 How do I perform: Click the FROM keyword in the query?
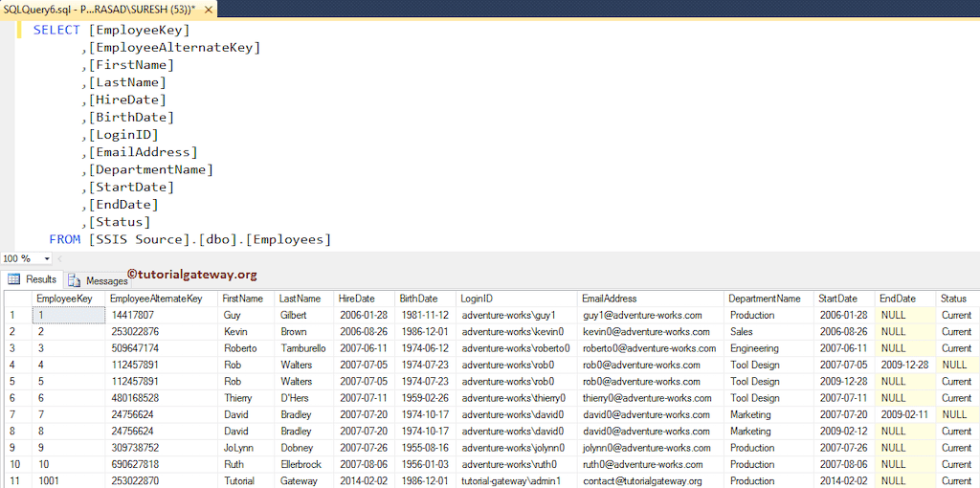(x=65, y=239)
